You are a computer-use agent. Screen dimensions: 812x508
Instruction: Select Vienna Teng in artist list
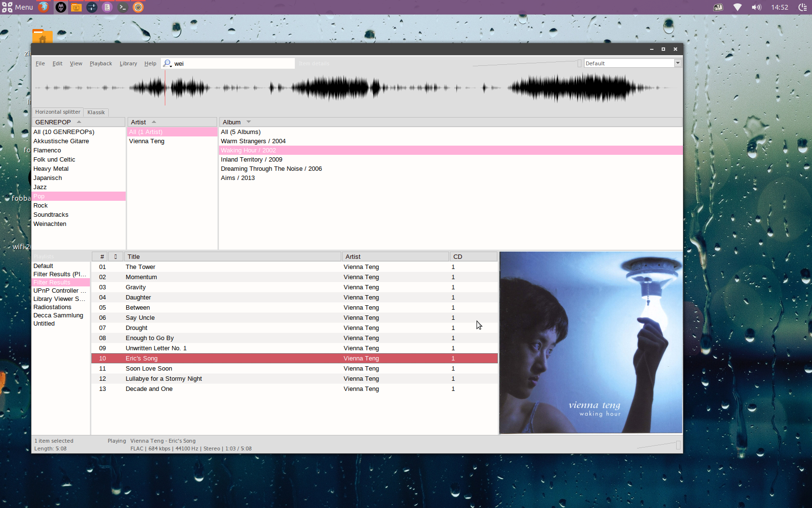click(172, 141)
